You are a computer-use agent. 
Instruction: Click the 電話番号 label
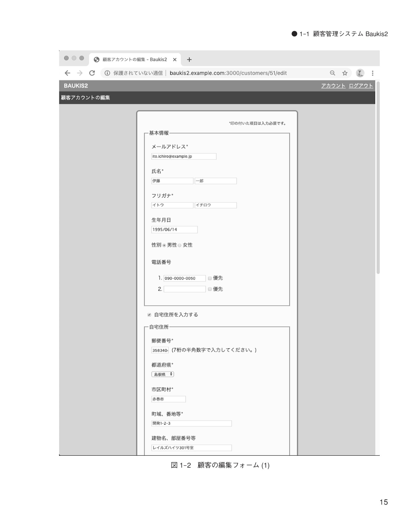pyautogui.click(x=161, y=262)
